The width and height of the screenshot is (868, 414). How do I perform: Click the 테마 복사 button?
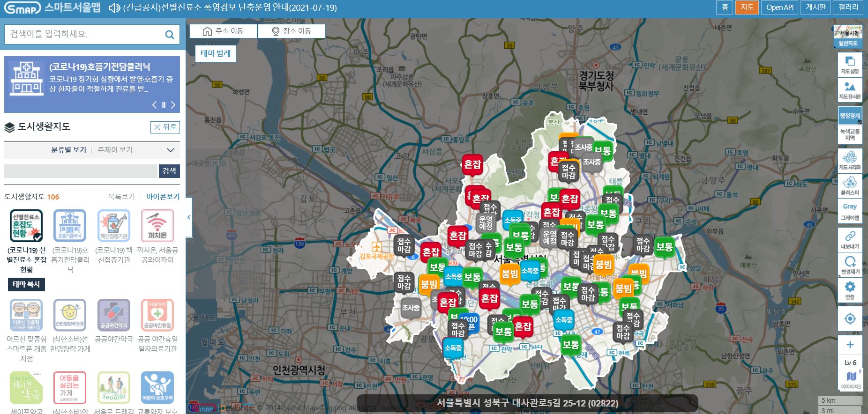26,284
